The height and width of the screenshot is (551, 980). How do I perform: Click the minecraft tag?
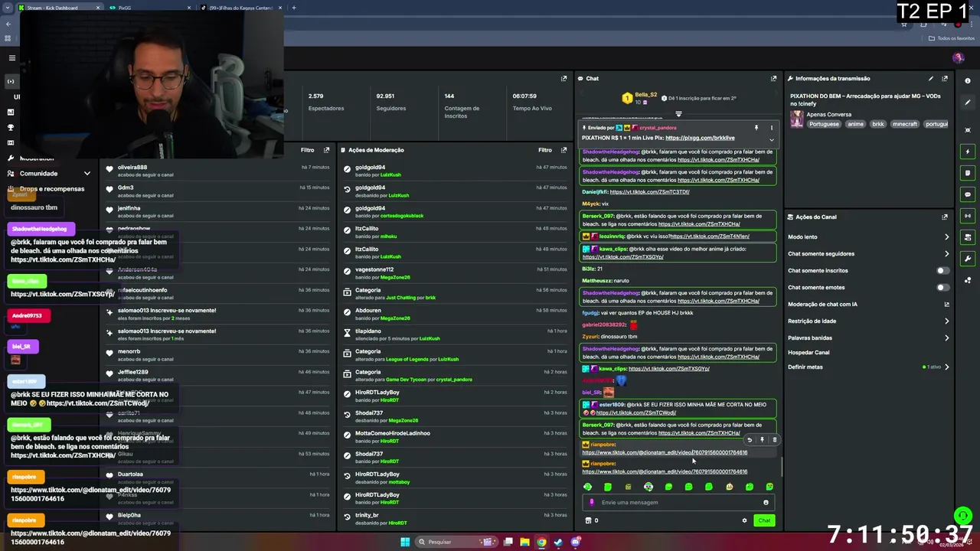click(904, 124)
